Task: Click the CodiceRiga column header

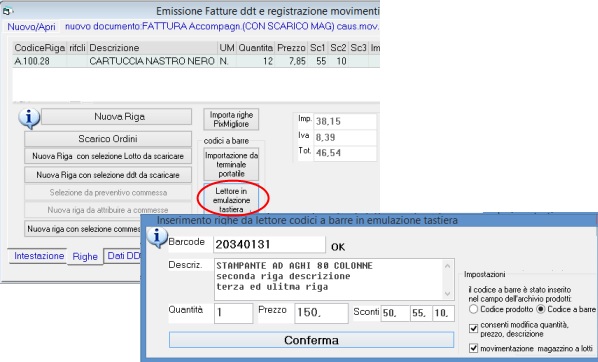Action: pyautogui.click(x=40, y=48)
